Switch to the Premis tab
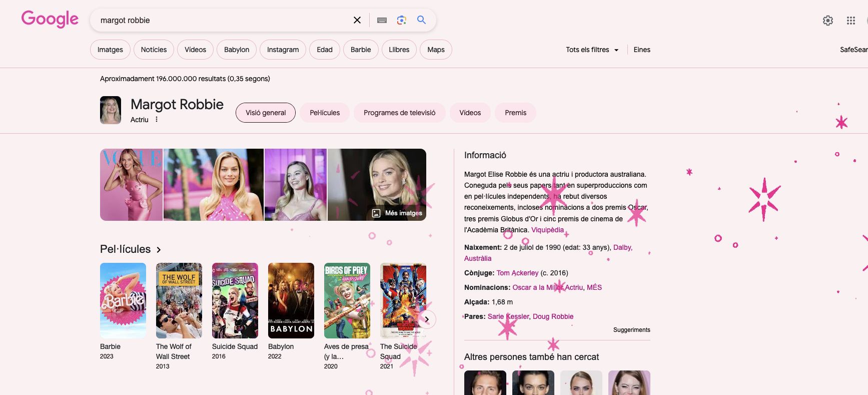 [516, 113]
